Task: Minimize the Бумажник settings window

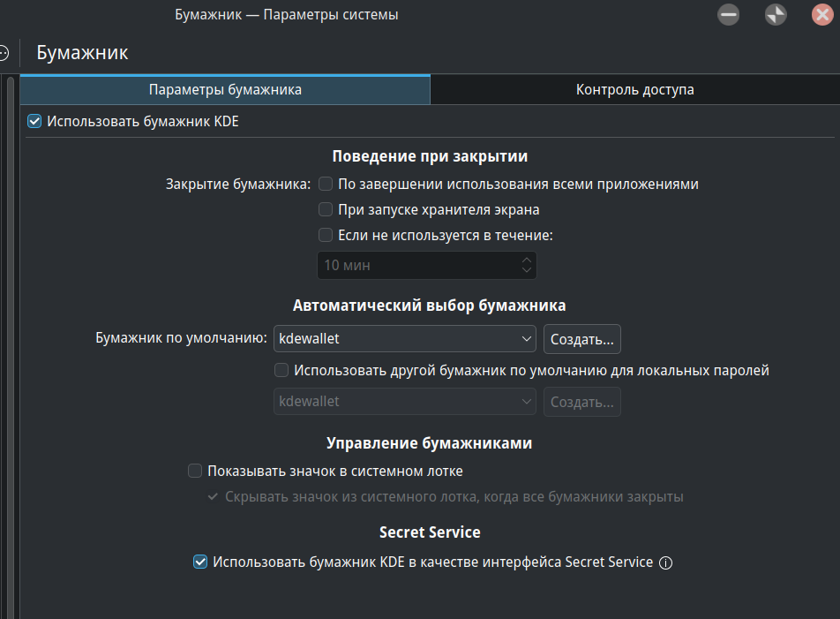Action: (x=728, y=15)
